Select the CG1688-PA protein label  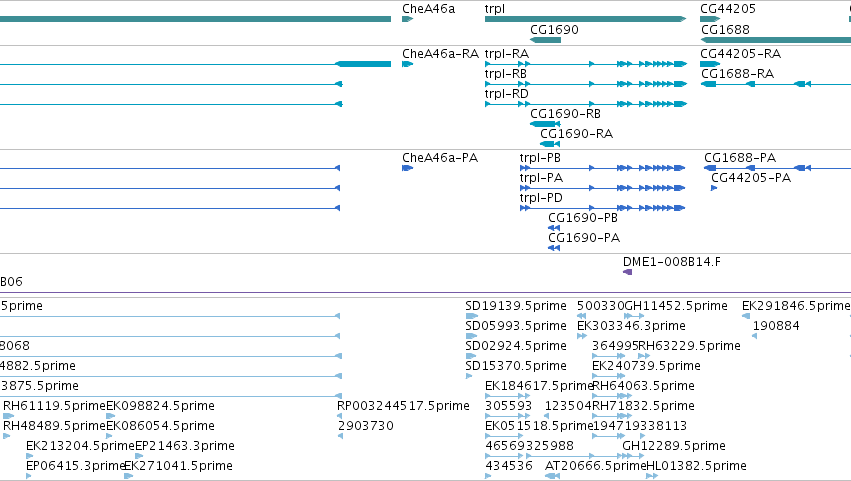click(x=740, y=158)
